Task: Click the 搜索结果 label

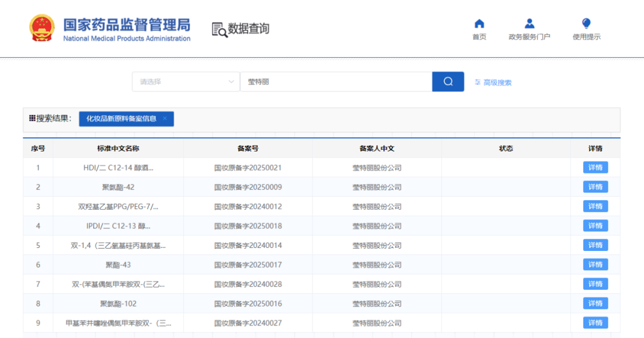Action: (52, 118)
